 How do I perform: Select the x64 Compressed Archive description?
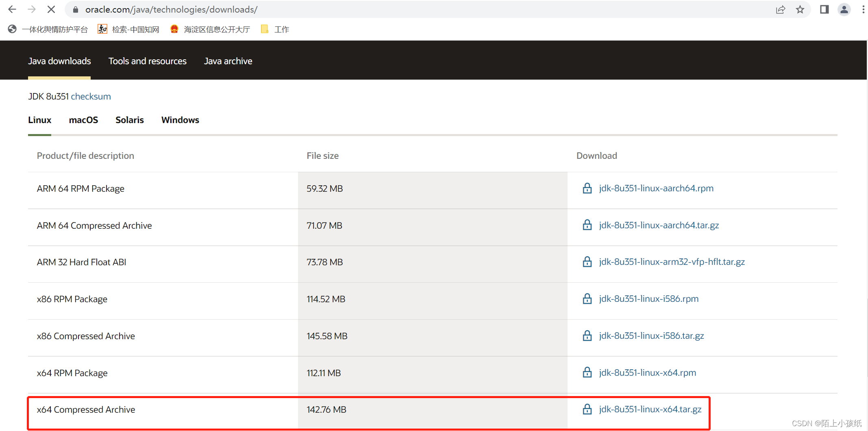pos(86,409)
